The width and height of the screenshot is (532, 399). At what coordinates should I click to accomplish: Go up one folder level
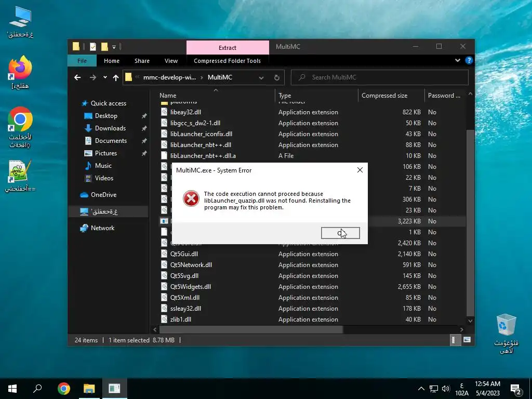point(116,78)
